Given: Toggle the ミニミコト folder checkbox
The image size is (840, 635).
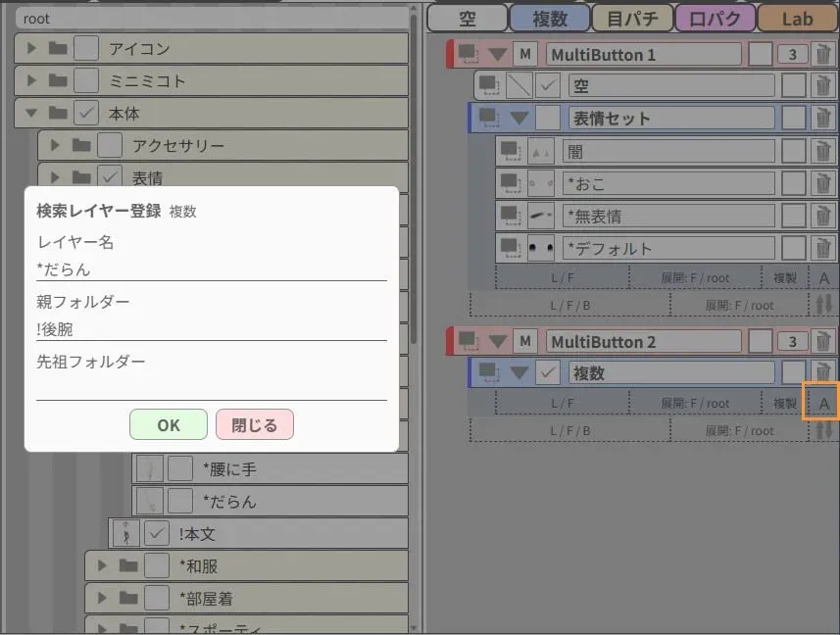Looking at the screenshot, I should pos(85,80).
